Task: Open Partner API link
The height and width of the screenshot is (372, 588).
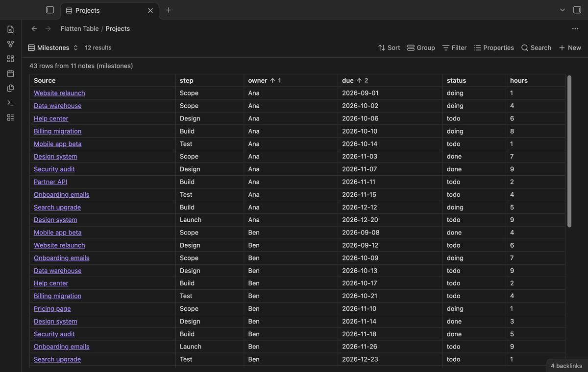Action: pyautogui.click(x=50, y=182)
